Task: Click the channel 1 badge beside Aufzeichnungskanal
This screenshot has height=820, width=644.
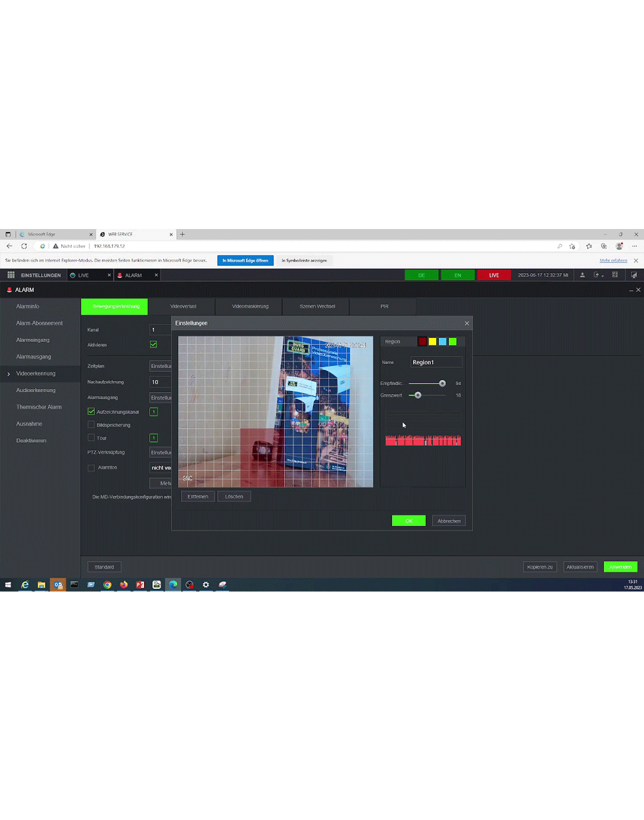Action: point(153,412)
